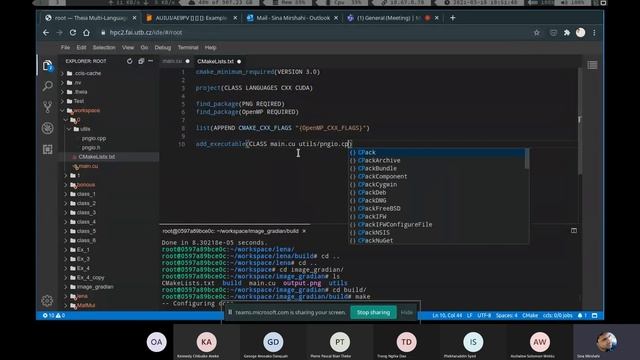Toggle bottom panel icon in status bar
This screenshot has height=360, width=640.
click(595, 316)
